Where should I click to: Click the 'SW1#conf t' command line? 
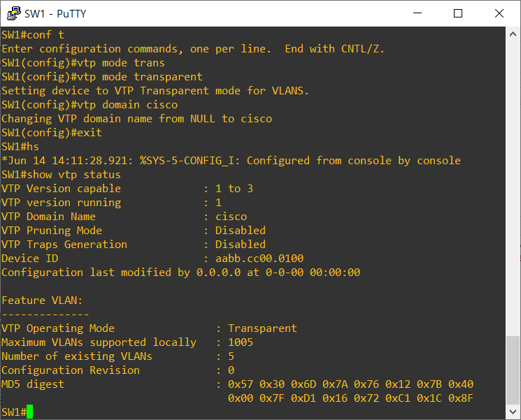(x=33, y=35)
